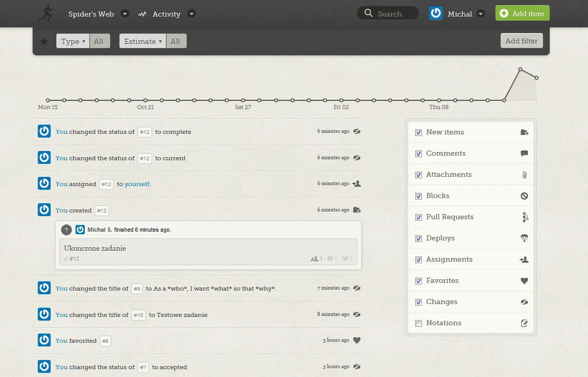This screenshot has width=588, height=377.
Task: Click the magnifier search icon
Action: pyautogui.click(x=369, y=13)
